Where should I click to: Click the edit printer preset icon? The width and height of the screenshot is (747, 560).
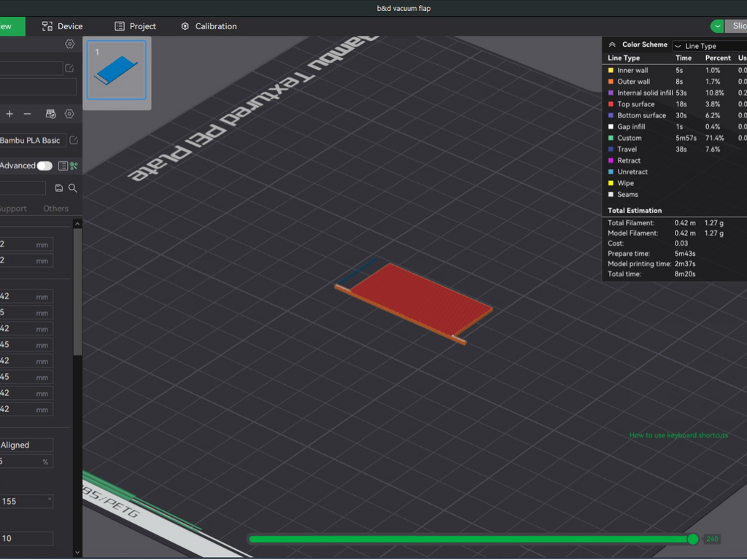(x=69, y=68)
